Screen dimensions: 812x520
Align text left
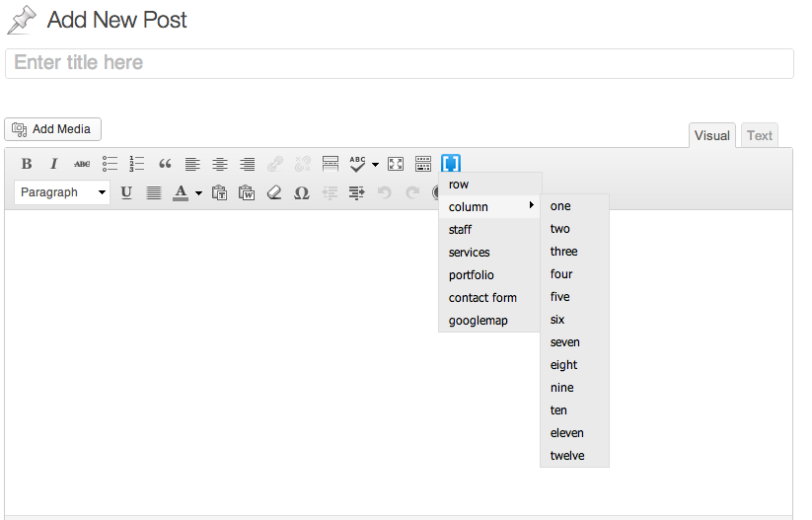pyautogui.click(x=192, y=164)
